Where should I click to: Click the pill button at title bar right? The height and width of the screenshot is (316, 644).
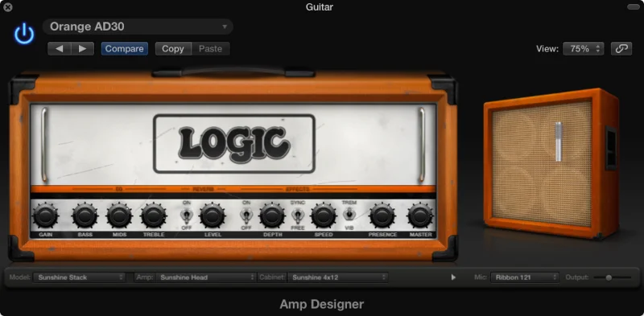pos(633,7)
